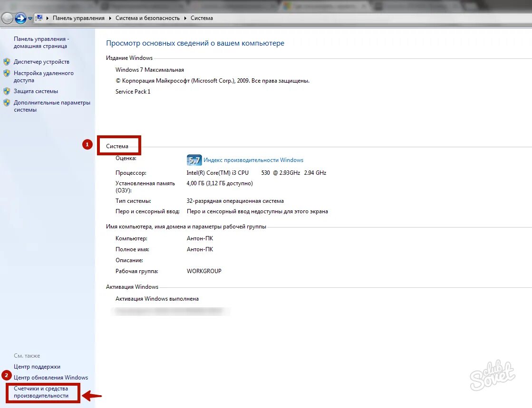Viewport: 532px width, 408px height.
Task: Open Центр обновления Windows link
Action: coord(51,378)
